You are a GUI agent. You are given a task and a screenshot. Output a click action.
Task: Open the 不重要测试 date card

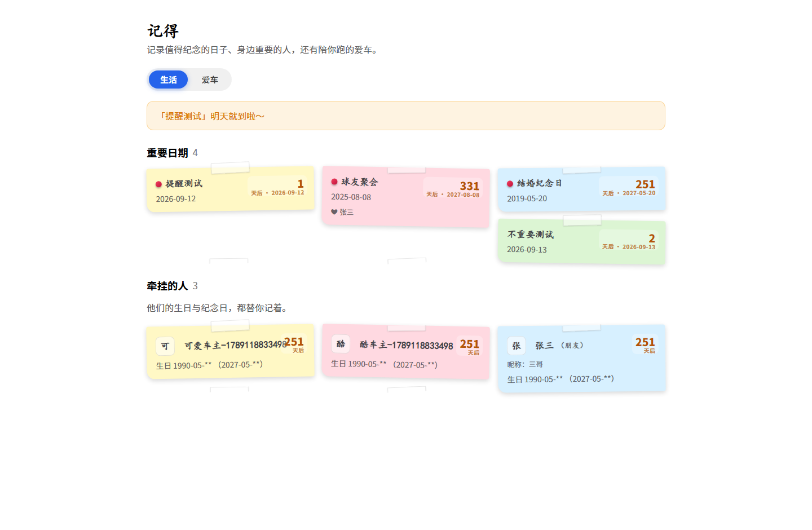[x=581, y=241]
